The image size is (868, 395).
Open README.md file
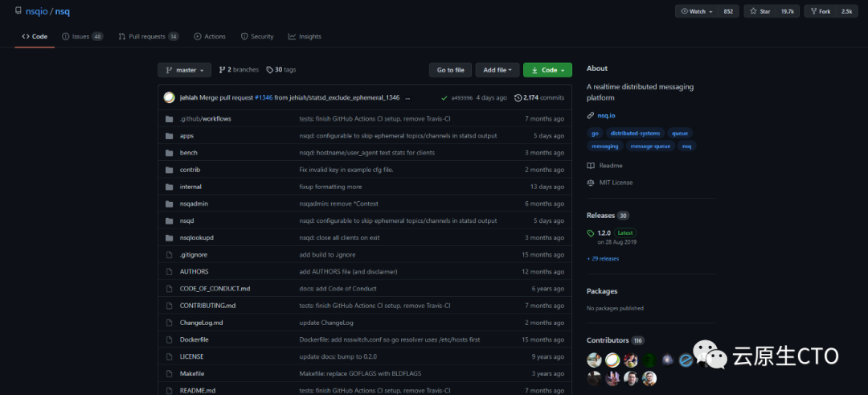198,390
